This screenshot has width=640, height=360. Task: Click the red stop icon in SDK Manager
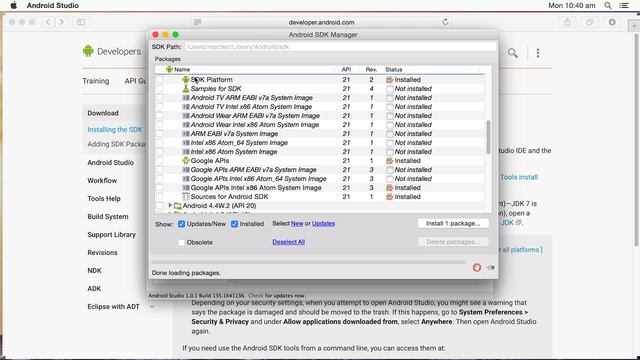coord(476,267)
